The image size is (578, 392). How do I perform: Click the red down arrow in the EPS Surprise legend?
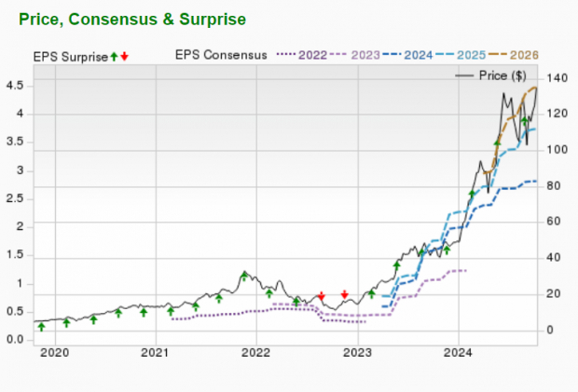pyautogui.click(x=125, y=56)
